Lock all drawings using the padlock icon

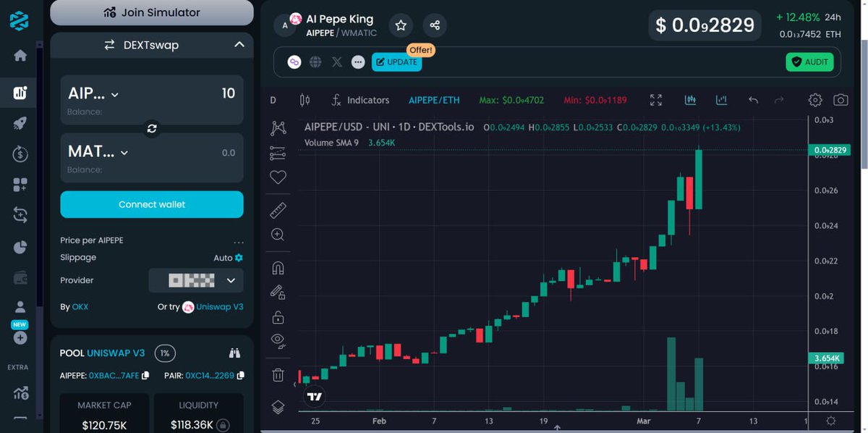click(278, 316)
